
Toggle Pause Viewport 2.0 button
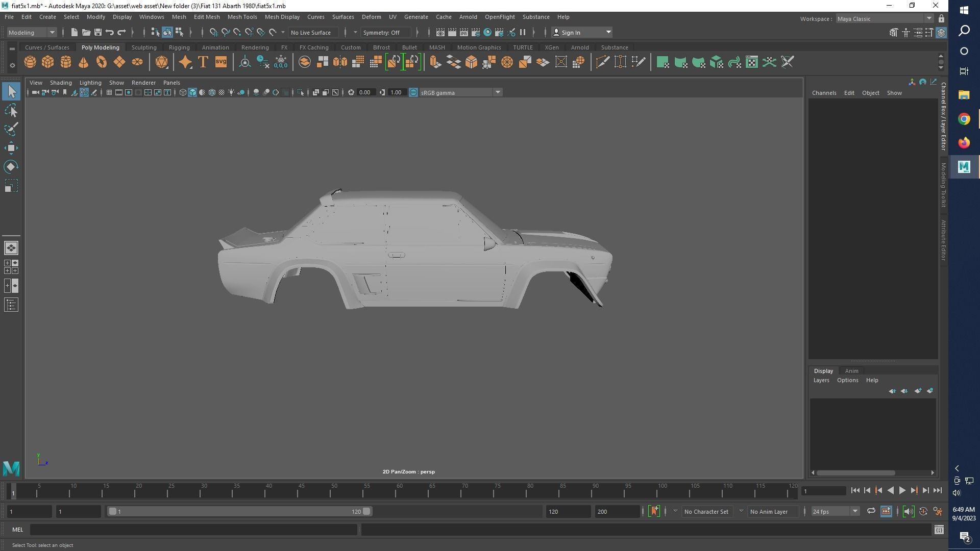coord(523,32)
